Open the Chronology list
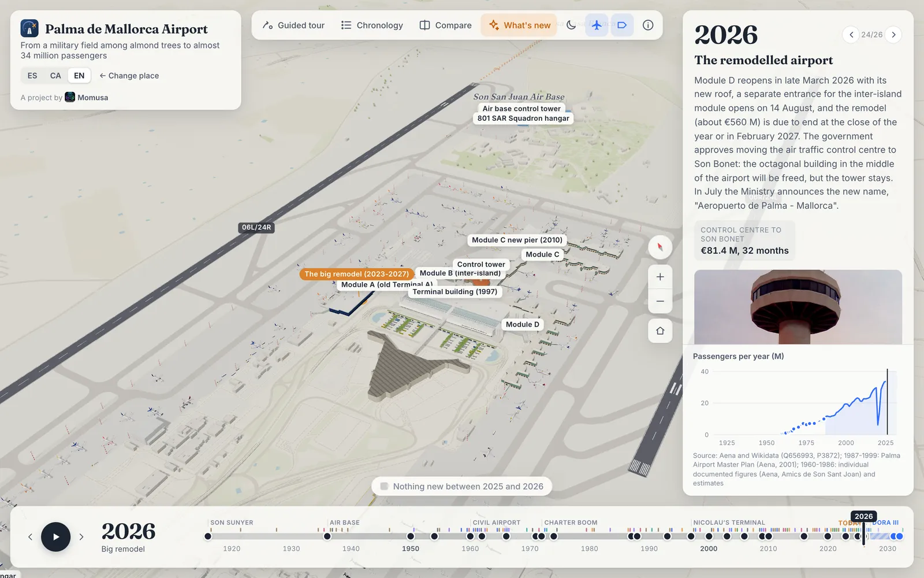 click(x=372, y=25)
